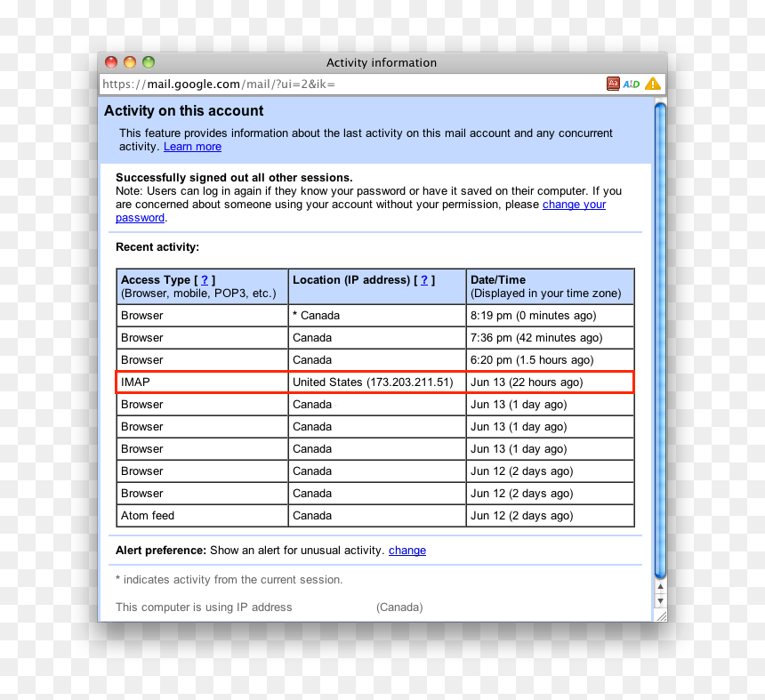Click 'Successfully signed out all other sessions.' text
Viewport: 765px width, 700px height.
coord(234,178)
